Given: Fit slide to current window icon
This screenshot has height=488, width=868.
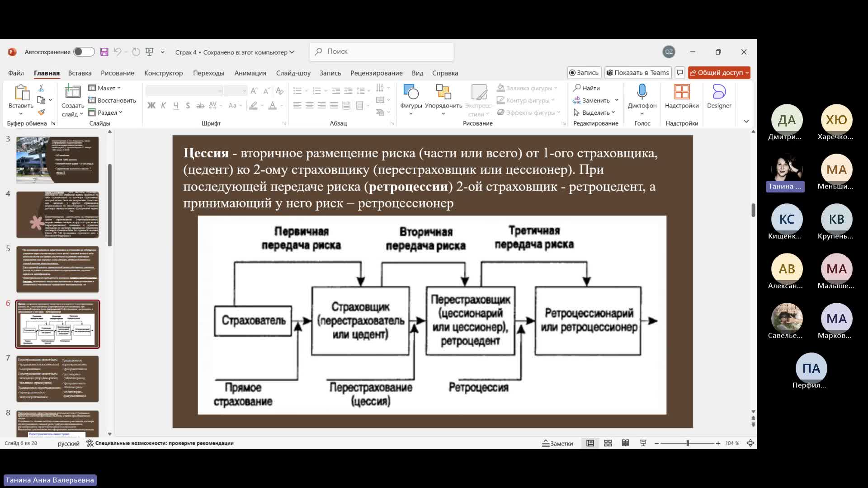Looking at the screenshot, I should [750, 443].
